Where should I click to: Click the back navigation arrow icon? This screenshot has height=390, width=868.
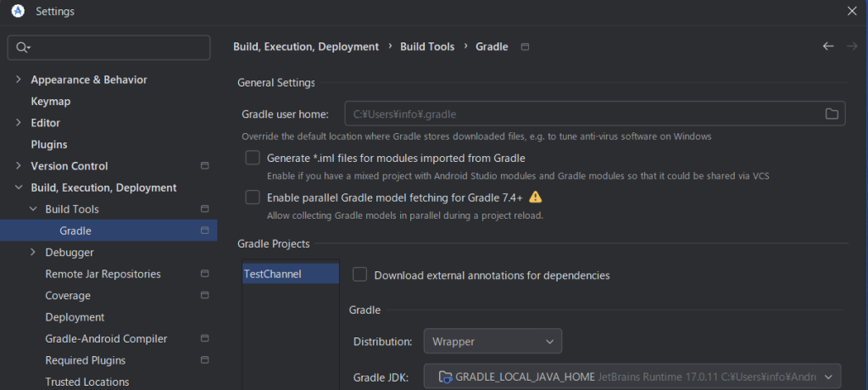(828, 46)
